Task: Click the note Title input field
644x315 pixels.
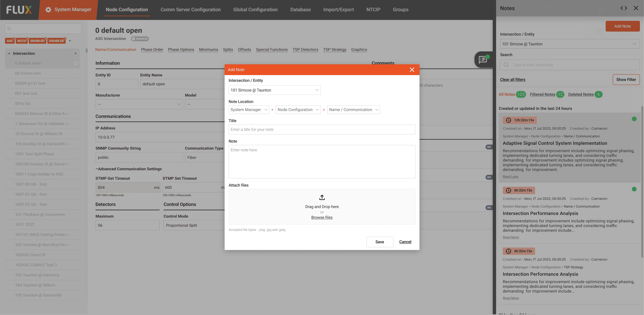Action: point(322,129)
